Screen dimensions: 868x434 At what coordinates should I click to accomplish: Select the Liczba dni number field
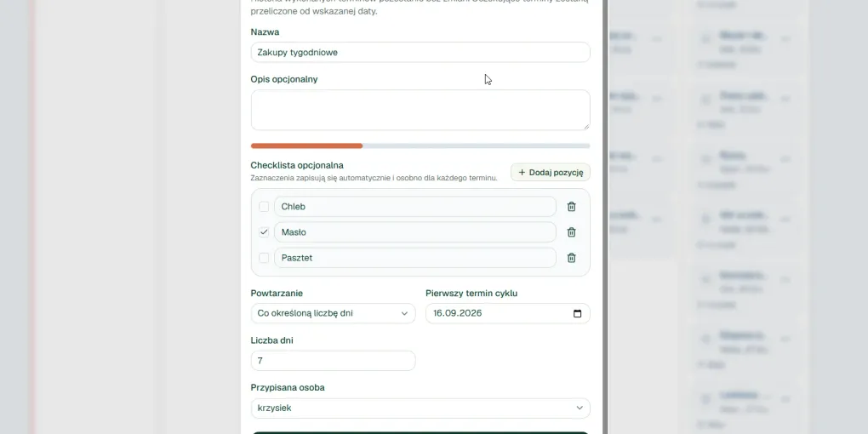[x=333, y=360]
